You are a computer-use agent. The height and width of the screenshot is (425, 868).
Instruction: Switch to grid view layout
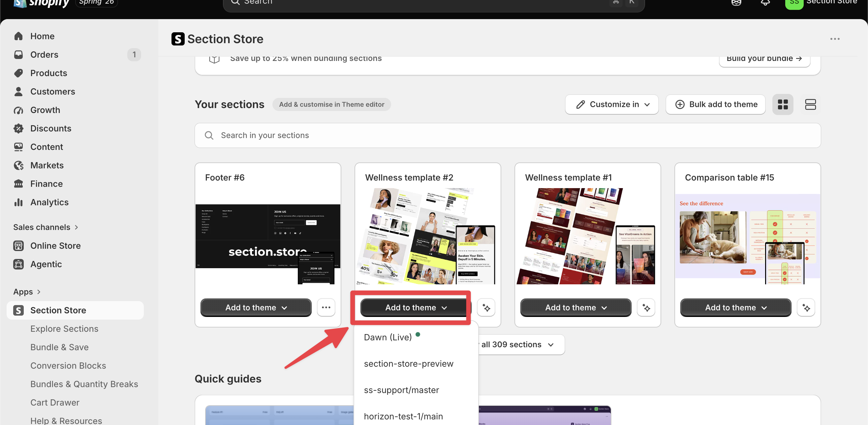coord(783,105)
